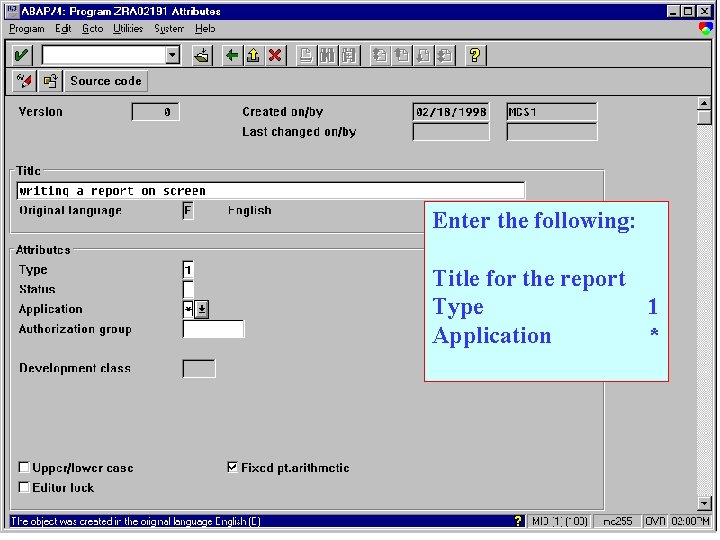Viewport: 720px width, 540px height.
Task: Click the OVR insert mode indicator
Action: click(655, 521)
